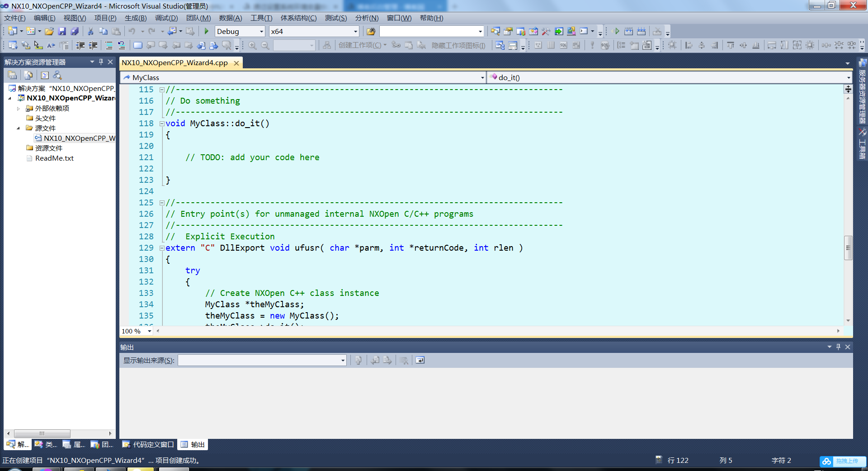The image size is (868, 471).
Task: Toggle Show All Files in Solution Explorer
Action: click(28, 75)
